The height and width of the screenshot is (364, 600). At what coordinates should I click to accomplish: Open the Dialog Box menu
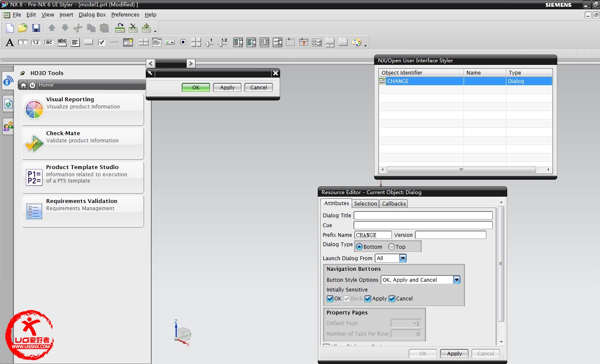point(92,15)
